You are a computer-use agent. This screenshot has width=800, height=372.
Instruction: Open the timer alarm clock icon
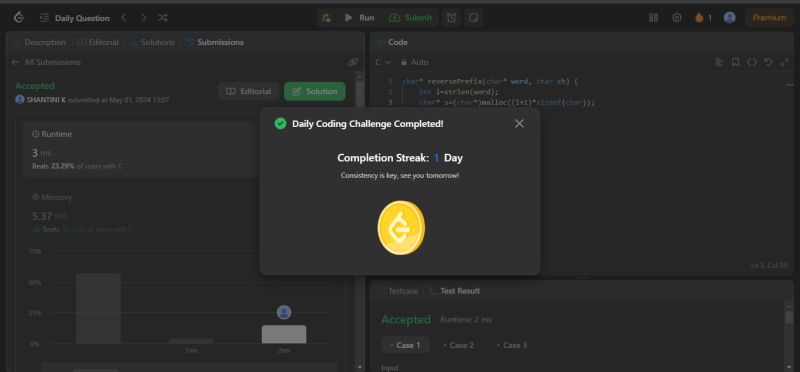(452, 18)
